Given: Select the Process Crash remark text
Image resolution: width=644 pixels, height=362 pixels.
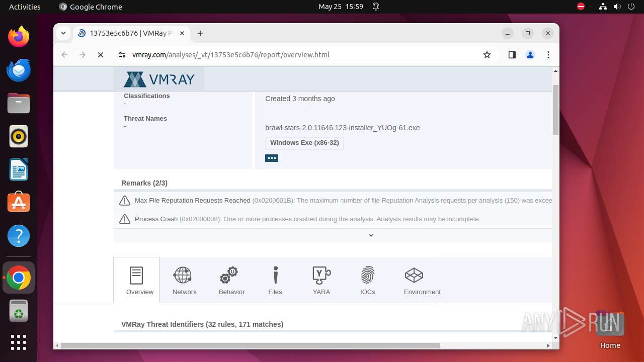Looking at the screenshot, I should pos(307,219).
